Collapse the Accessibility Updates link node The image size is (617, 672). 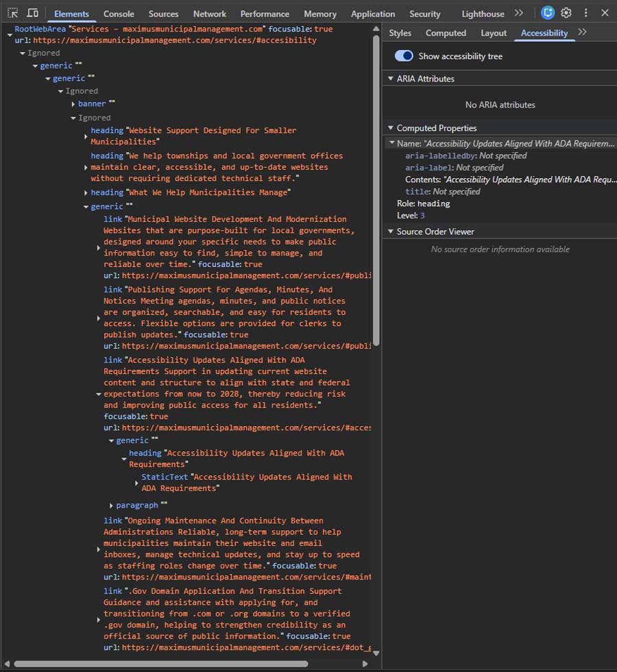coord(99,394)
